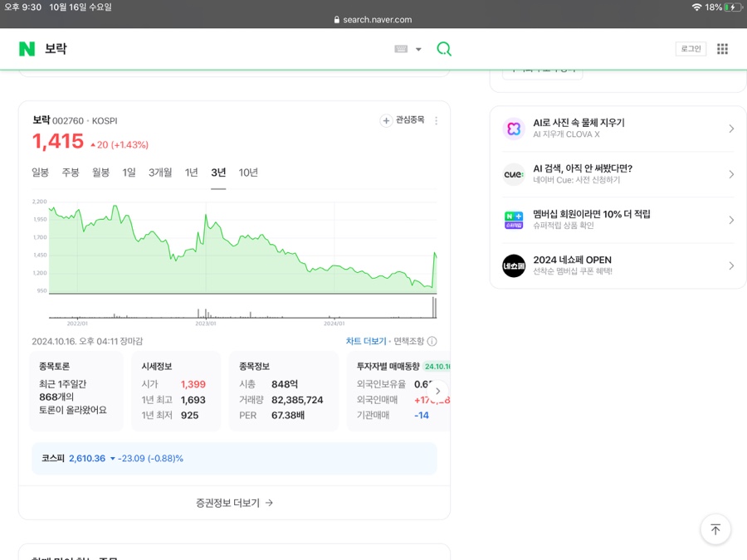
Task: Switch chart to 1년 tab
Action: point(191,173)
